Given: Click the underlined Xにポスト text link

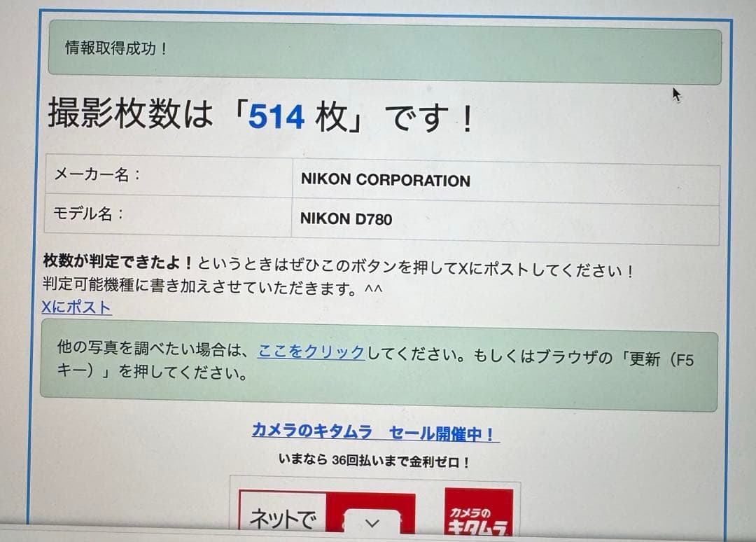Looking at the screenshot, I should point(77,308).
